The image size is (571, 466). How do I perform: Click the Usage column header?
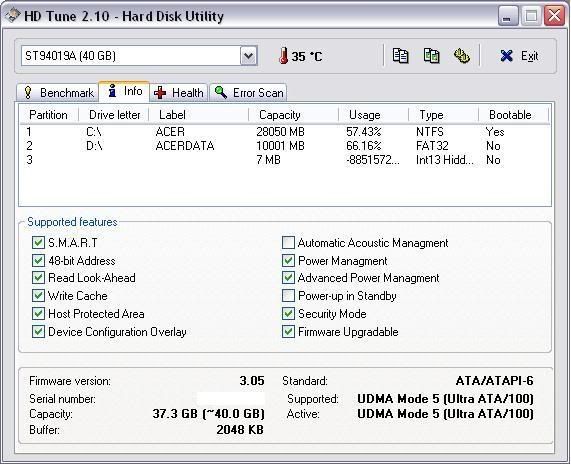pyautogui.click(x=374, y=115)
